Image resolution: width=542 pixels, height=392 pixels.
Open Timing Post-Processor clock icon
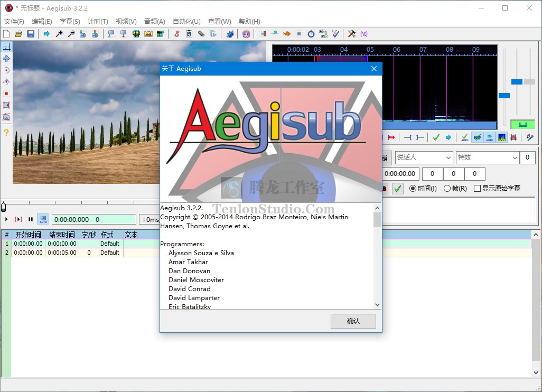pyautogui.click(x=311, y=33)
